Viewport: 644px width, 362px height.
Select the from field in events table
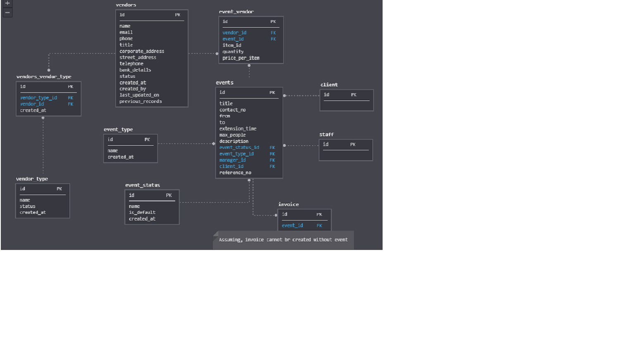tap(224, 116)
